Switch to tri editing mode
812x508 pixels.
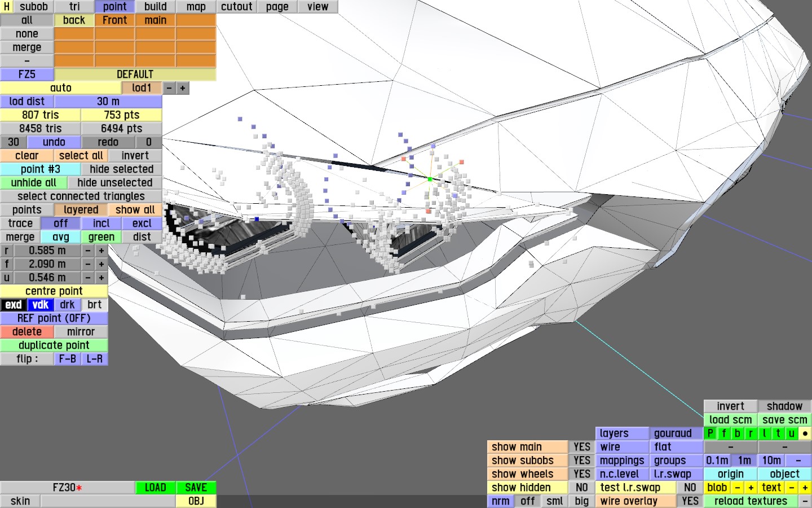coord(74,7)
